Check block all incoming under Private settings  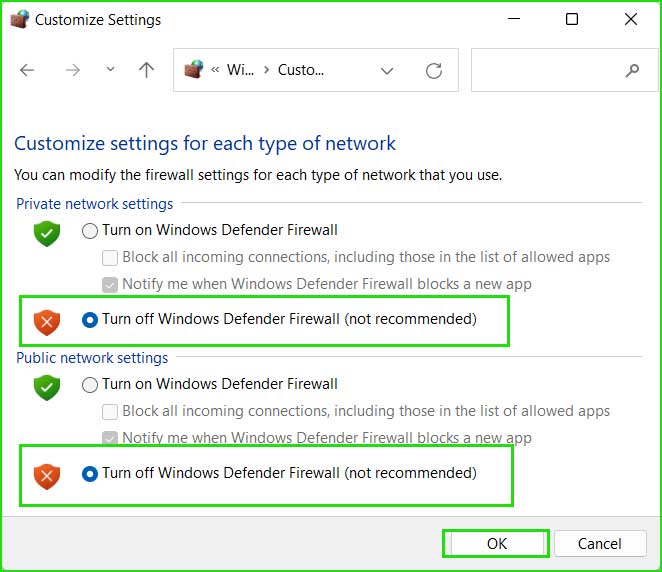(110, 258)
